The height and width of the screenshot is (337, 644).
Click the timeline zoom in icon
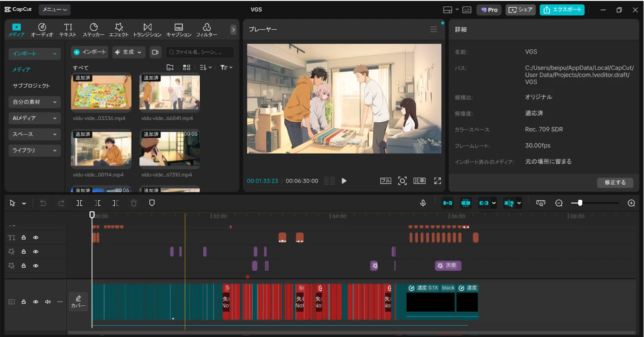[x=631, y=203]
